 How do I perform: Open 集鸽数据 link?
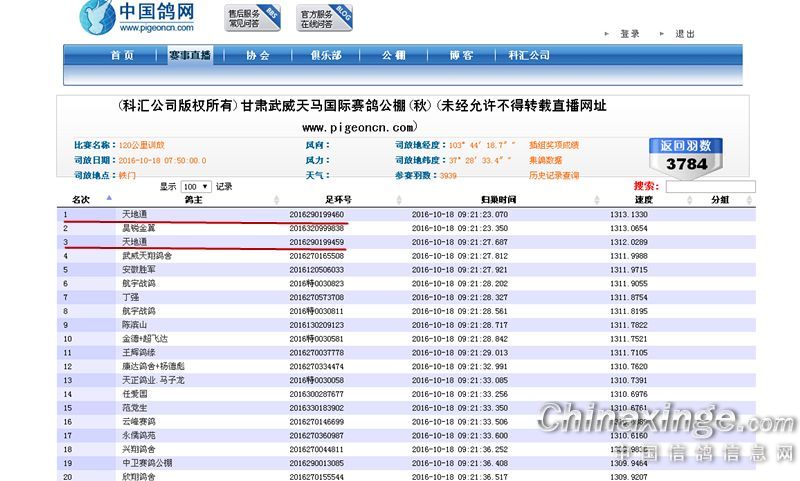(545, 160)
